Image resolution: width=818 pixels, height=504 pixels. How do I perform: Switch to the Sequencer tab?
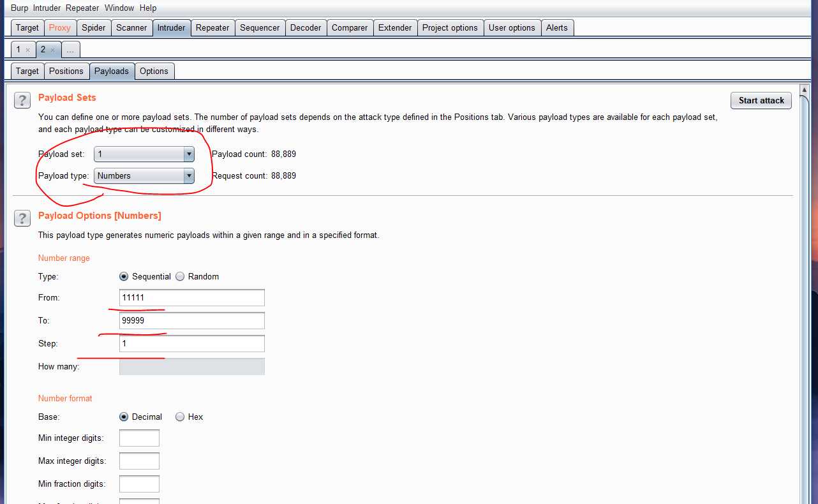tap(260, 27)
